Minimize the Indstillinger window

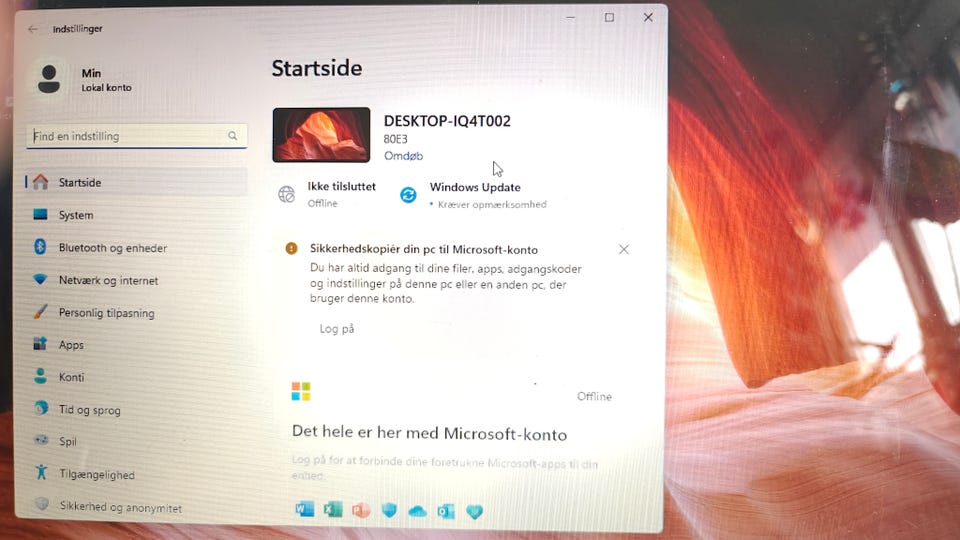point(571,18)
